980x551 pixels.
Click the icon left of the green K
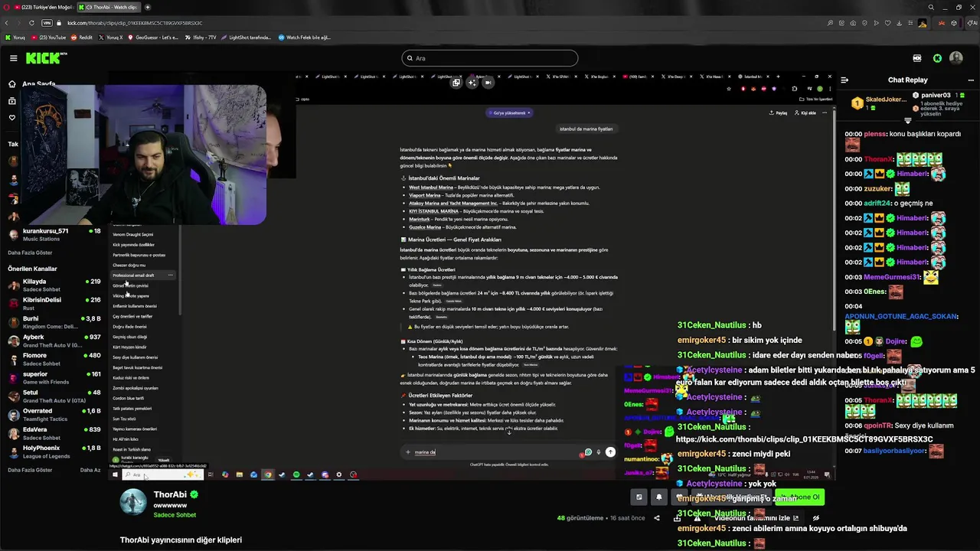point(917,58)
